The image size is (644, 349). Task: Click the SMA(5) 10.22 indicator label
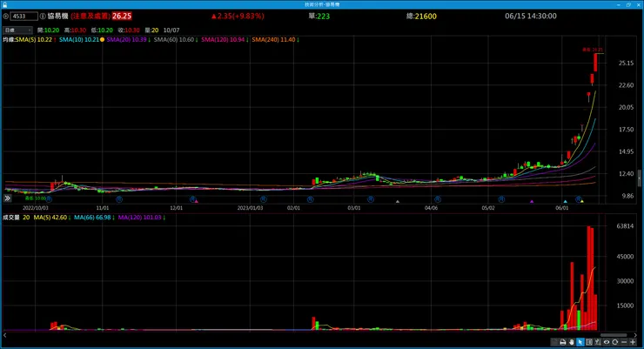click(36, 40)
